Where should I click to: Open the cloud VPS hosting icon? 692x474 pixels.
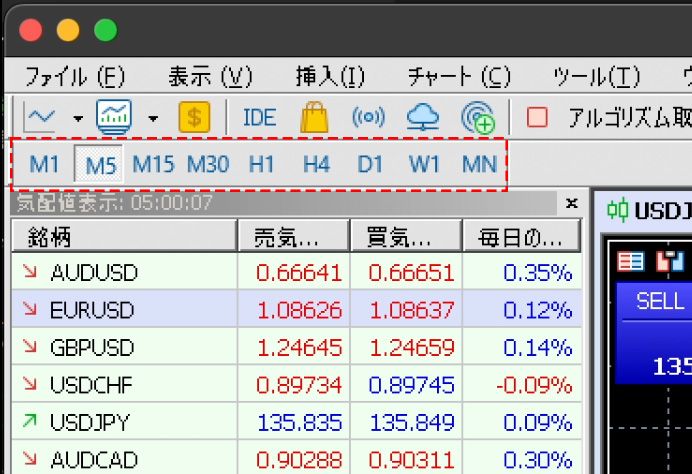click(423, 117)
